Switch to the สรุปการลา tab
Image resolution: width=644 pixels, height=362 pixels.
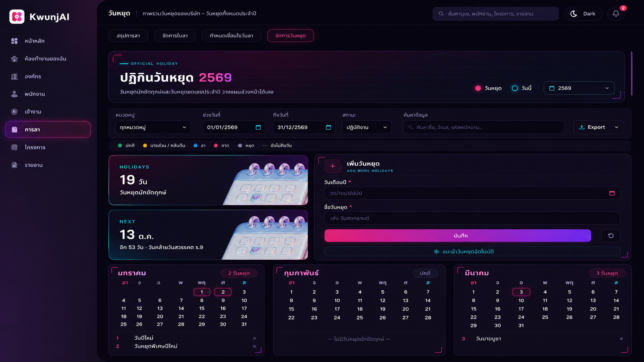click(x=128, y=35)
